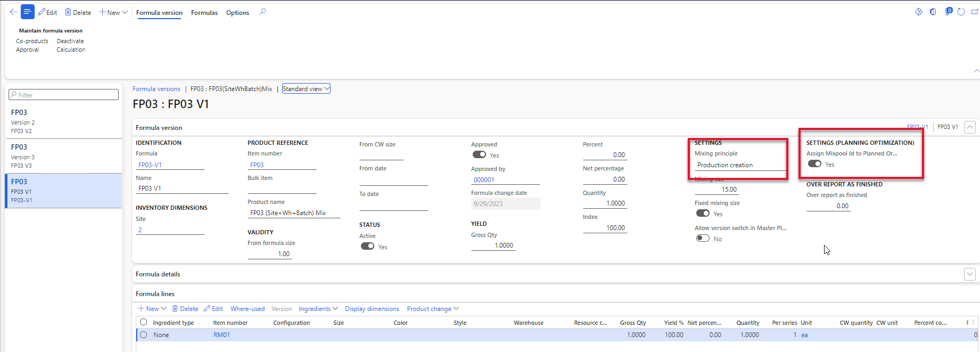Toggle the Approved switch
Screen dimensions: 980x352
point(479,154)
